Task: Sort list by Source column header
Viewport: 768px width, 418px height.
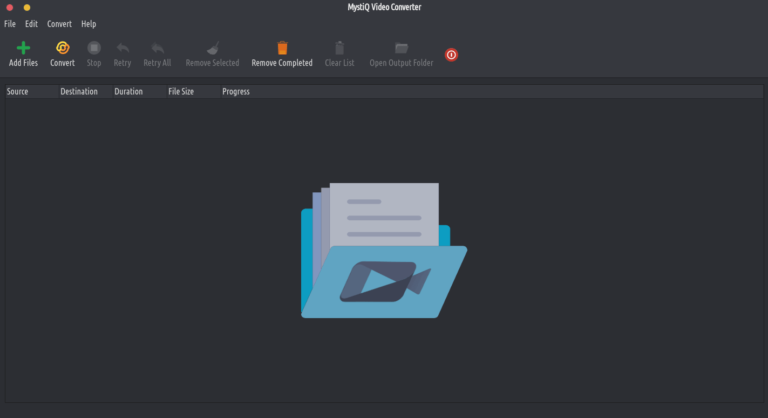Action: coord(18,92)
